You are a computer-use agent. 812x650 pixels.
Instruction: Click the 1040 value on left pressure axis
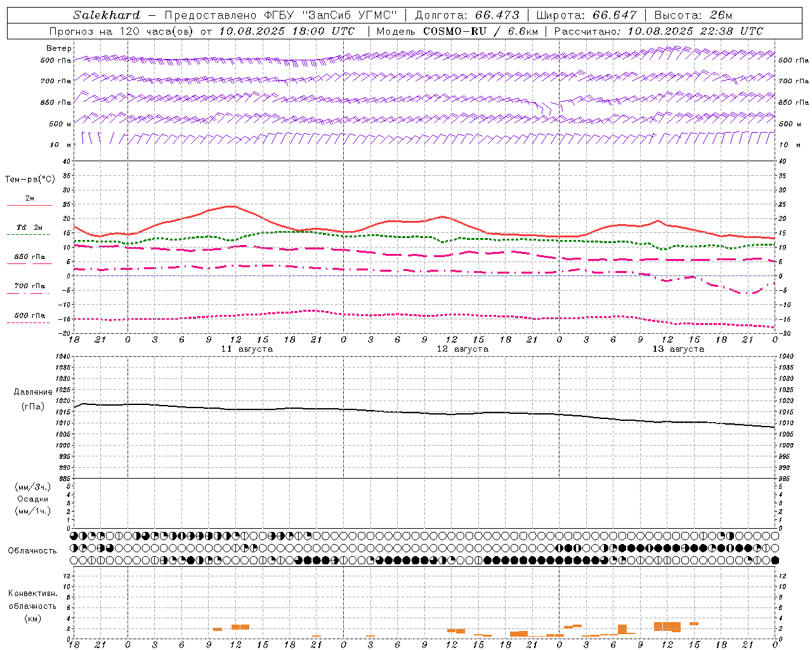coord(63,357)
